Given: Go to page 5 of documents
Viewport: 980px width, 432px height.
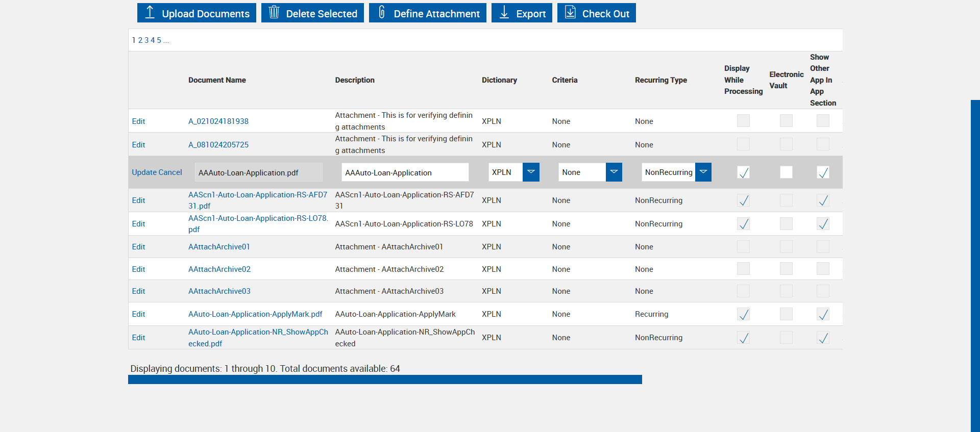Looking at the screenshot, I should 159,40.
